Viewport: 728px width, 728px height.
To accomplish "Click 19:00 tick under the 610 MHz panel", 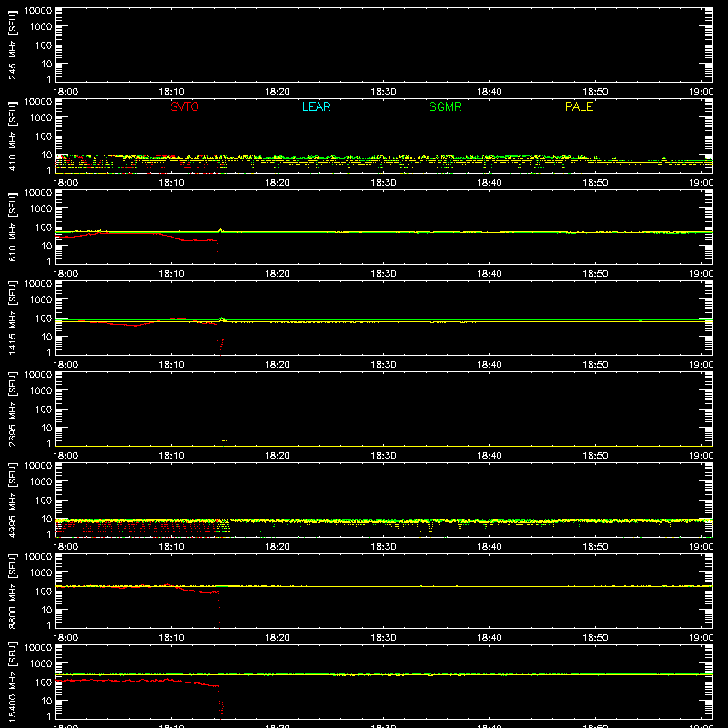I will (701, 274).
